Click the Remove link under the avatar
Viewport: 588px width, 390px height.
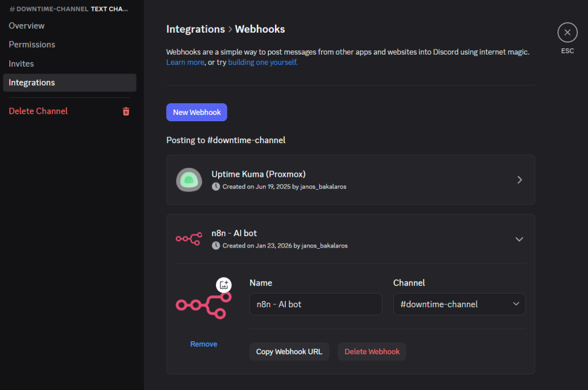(x=203, y=343)
